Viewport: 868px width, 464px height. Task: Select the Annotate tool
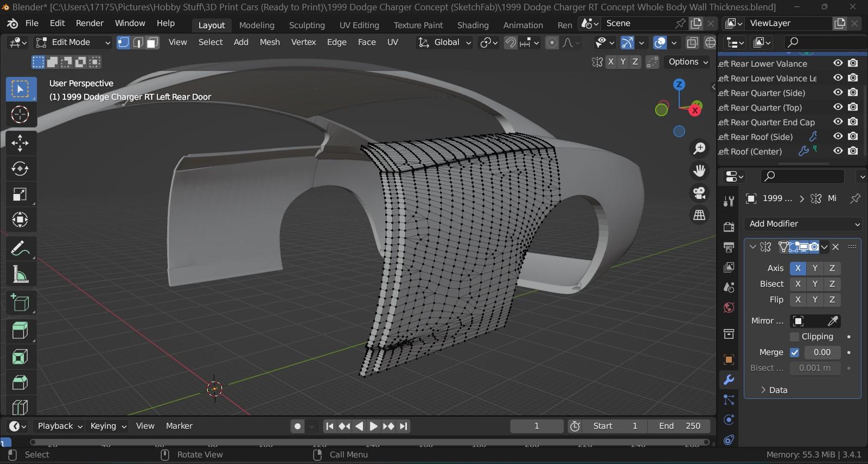coord(21,248)
